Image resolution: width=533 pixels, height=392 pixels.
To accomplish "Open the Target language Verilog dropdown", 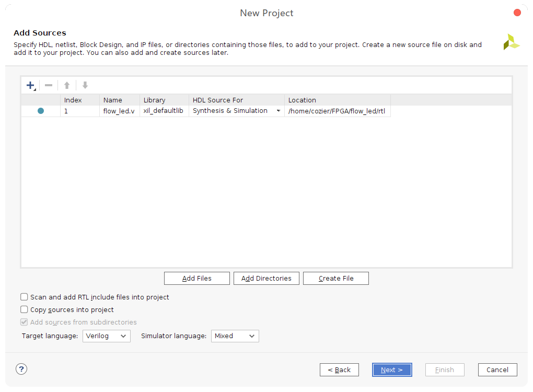I will pos(106,336).
